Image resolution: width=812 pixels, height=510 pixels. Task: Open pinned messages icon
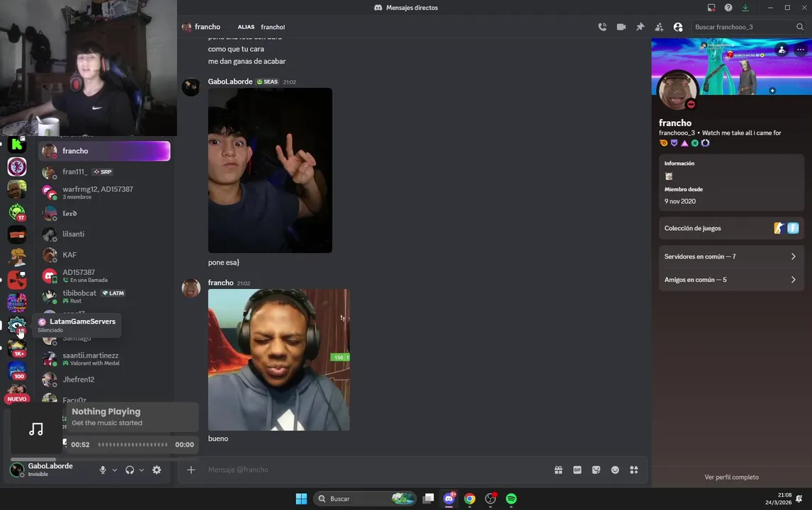[x=640, y=27]
